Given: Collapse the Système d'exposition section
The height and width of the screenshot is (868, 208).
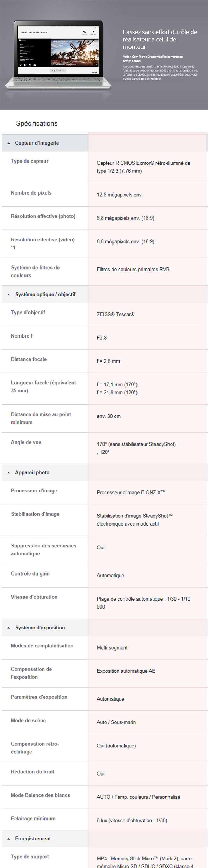Looking at the screenshot, I should 9,628.
